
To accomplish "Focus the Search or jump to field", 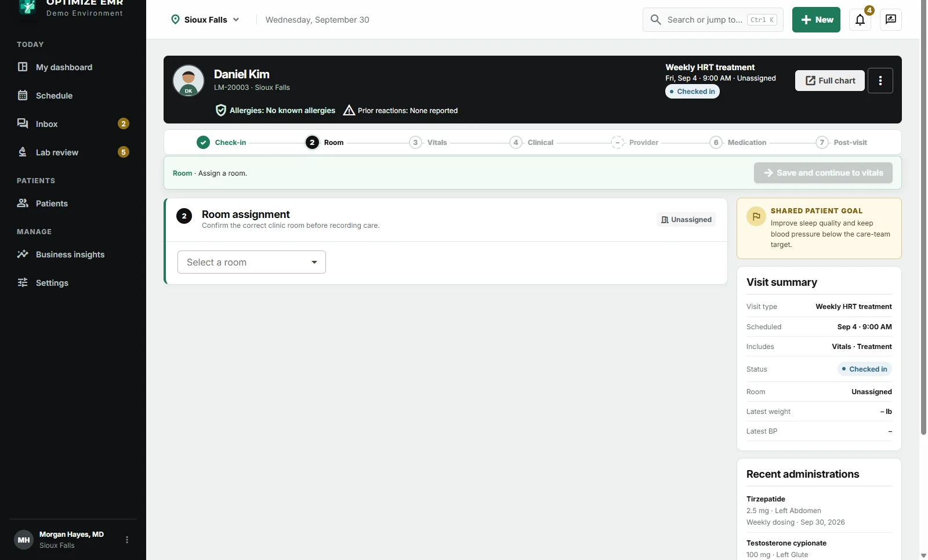I will (713, 20).
